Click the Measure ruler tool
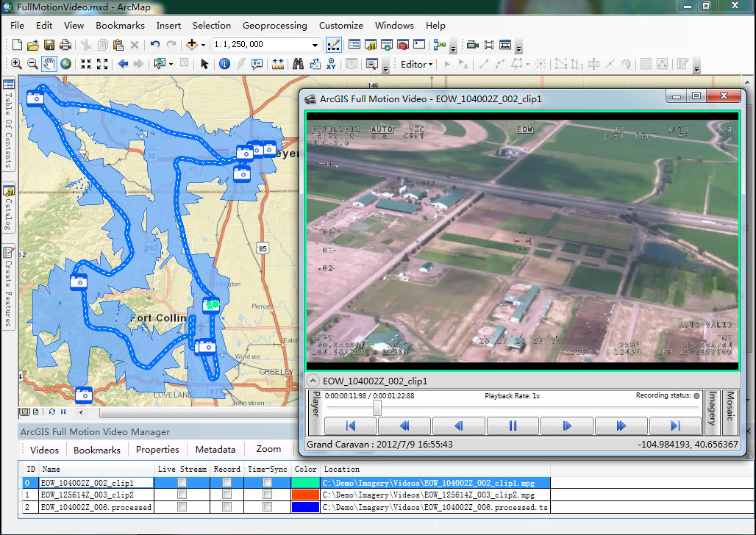756x535 pixels. coord(278,64)
